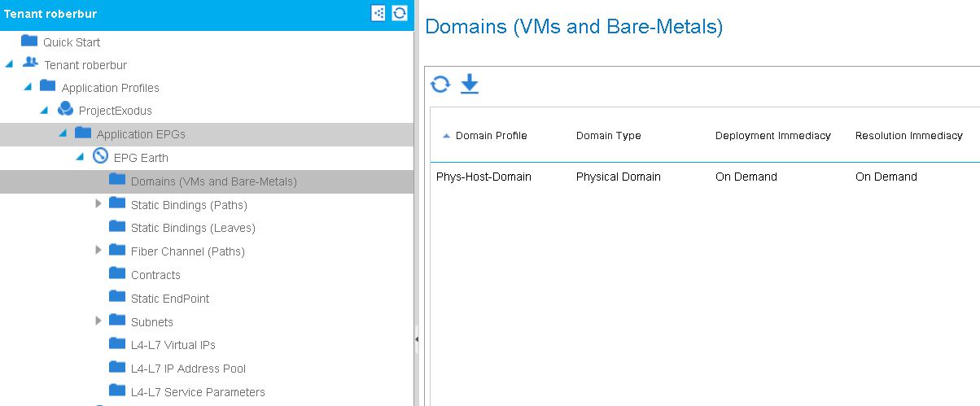980x406 pixels.
Task: Download the Domains table data
Action: tap(470, 84)
